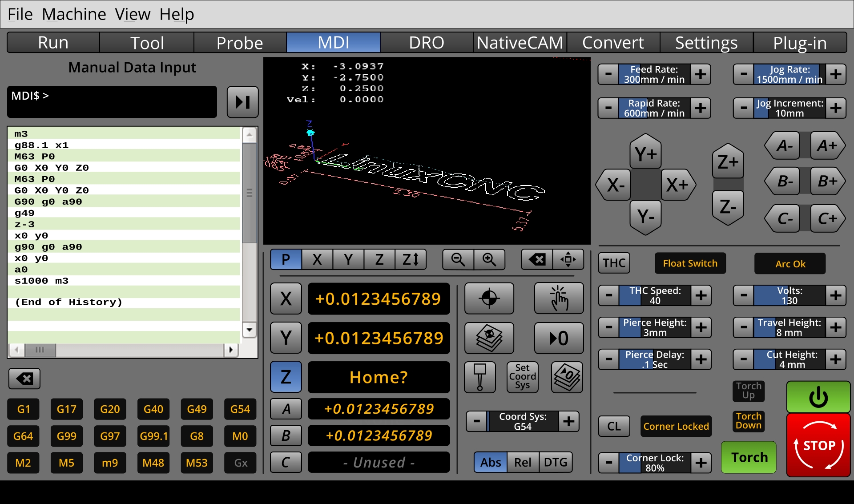Jog the Z+ axis arrow
The image size is (854, 504).
(728, 162)
